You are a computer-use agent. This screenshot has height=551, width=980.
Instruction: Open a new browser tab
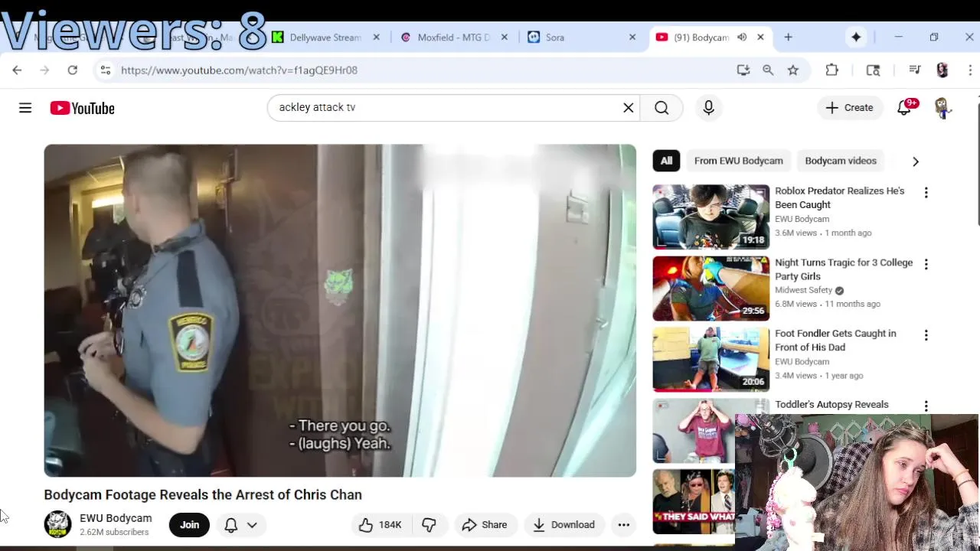click(788, 37)
